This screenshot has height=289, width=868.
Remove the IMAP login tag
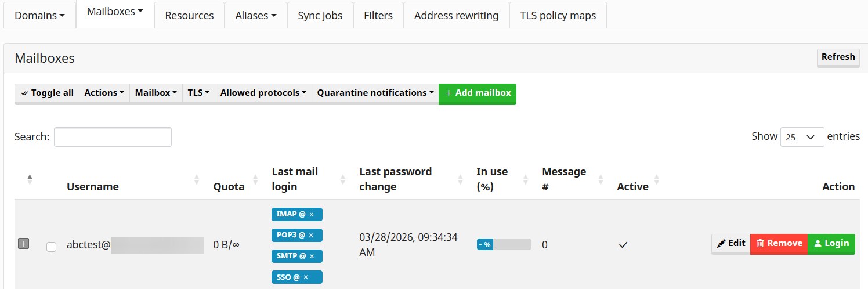(312, 215)
